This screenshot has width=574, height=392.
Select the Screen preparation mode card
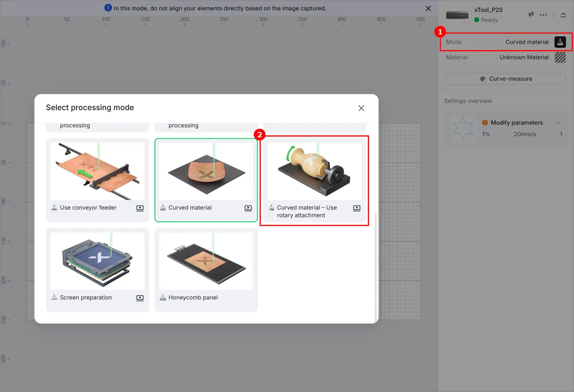pos(98,270)
